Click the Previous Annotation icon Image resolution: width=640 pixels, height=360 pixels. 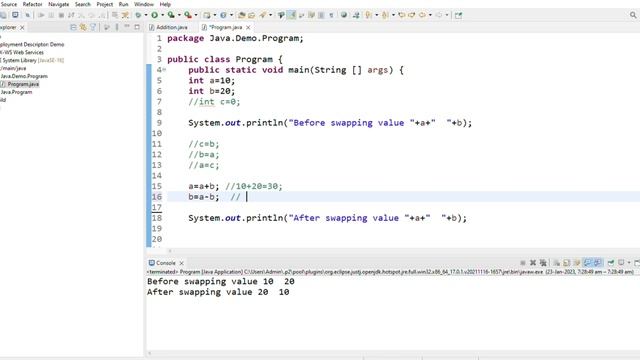click(x=385, y=15)
